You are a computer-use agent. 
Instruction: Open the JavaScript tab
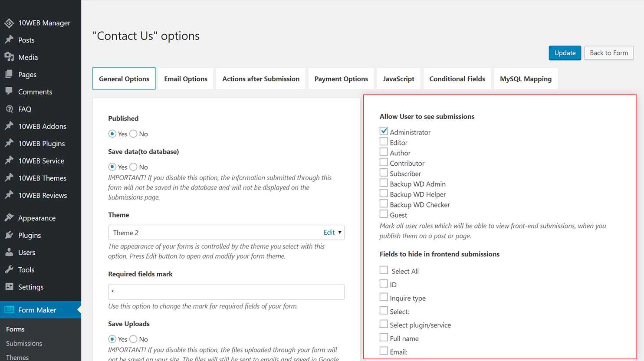click(398, 79)
